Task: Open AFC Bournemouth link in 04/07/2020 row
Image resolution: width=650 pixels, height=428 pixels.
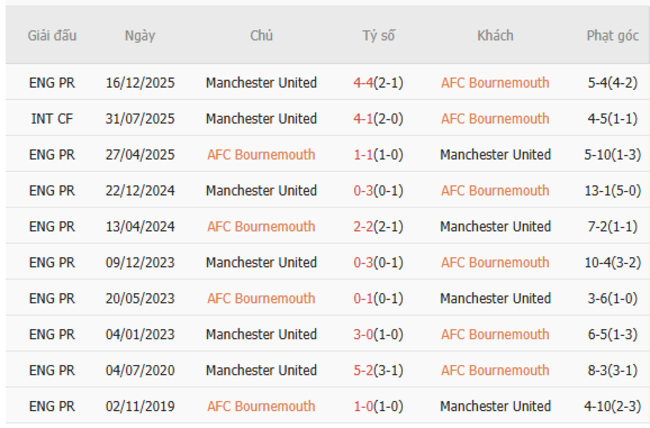Action: click(x=495, y=371)
